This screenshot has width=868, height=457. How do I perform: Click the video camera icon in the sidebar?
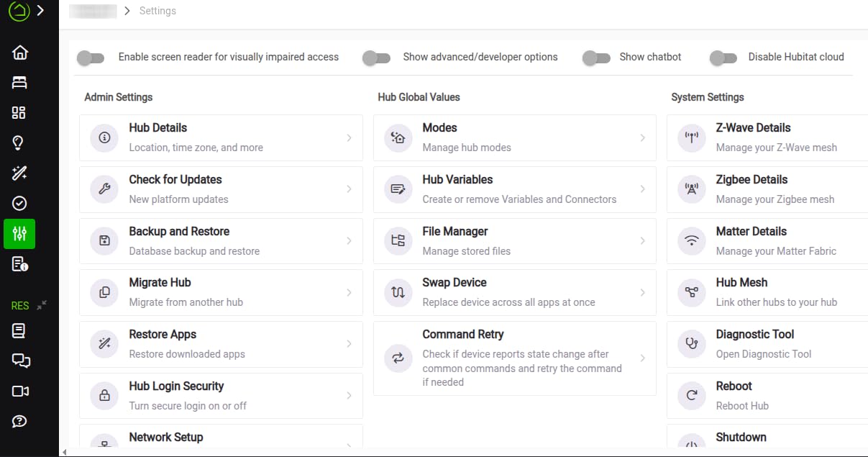[20, 391]
